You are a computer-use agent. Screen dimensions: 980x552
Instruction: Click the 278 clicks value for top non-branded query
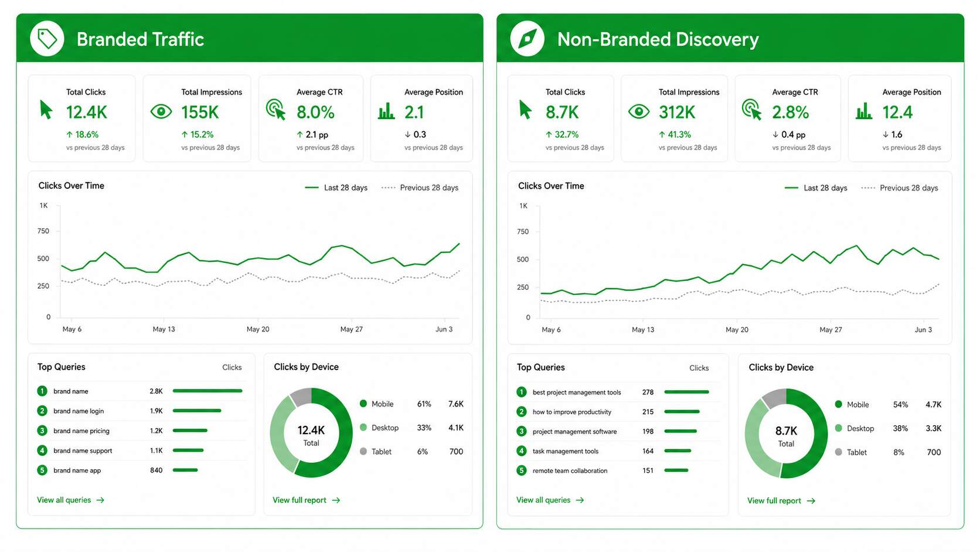648,392
